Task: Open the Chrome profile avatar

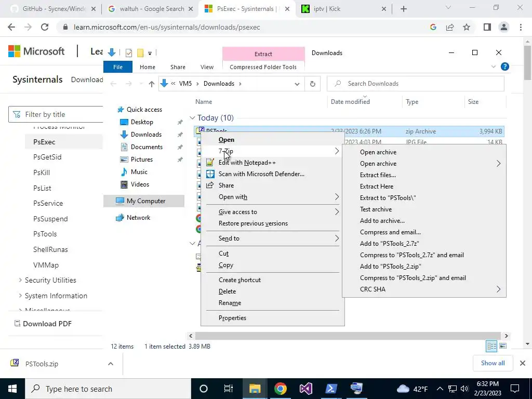Action: click(x=504, y=27)
